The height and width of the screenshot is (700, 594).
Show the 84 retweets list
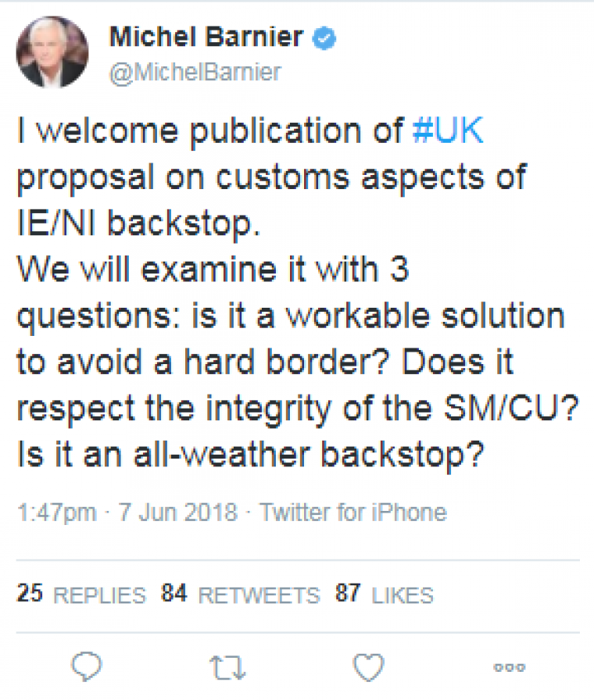[241, 595]
